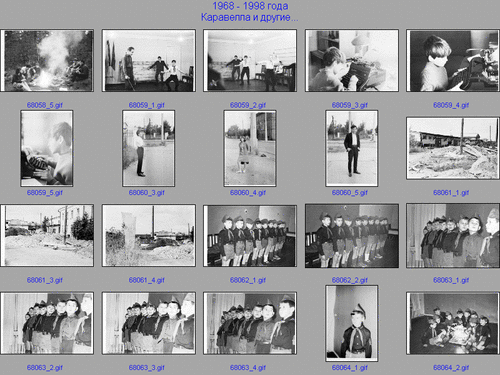
Task: Open the boy at typewriter thumbnail 68059_4
Action: [453, 60]
